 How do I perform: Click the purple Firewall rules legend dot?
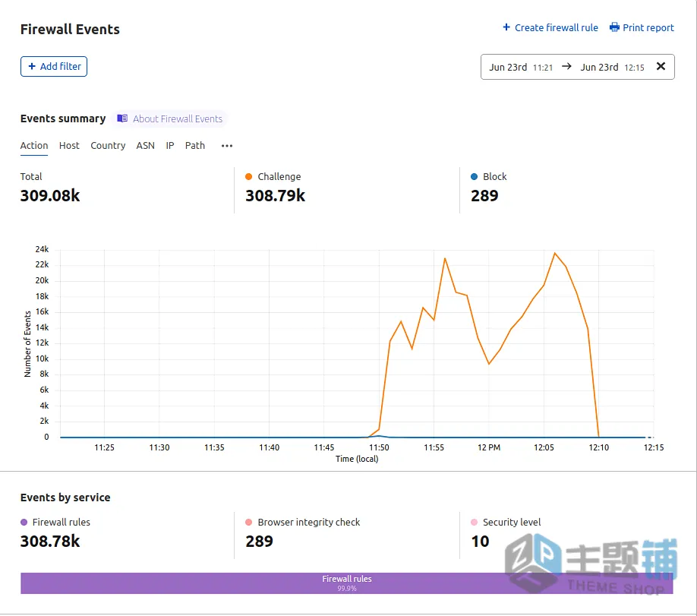(24, 522)
